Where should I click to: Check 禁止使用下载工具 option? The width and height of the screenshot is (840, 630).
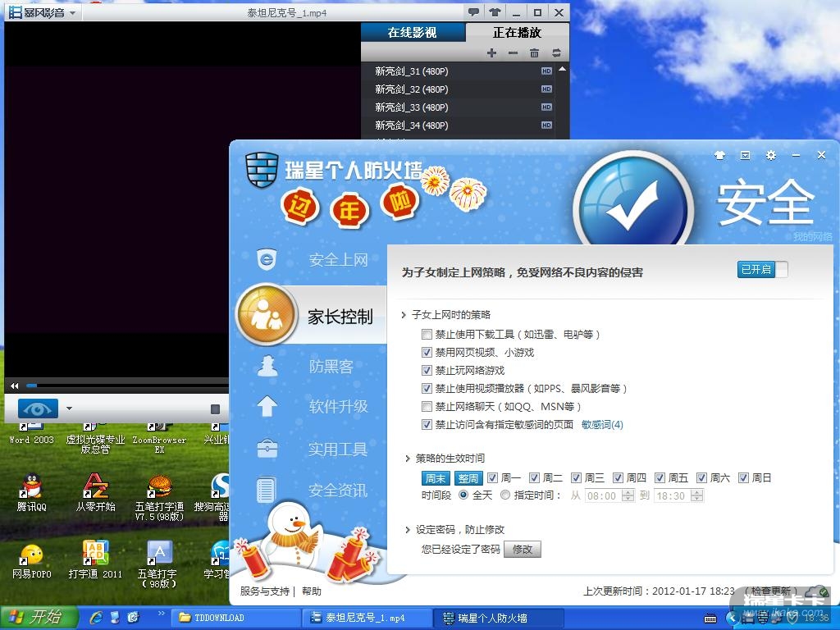coord(427,335)
